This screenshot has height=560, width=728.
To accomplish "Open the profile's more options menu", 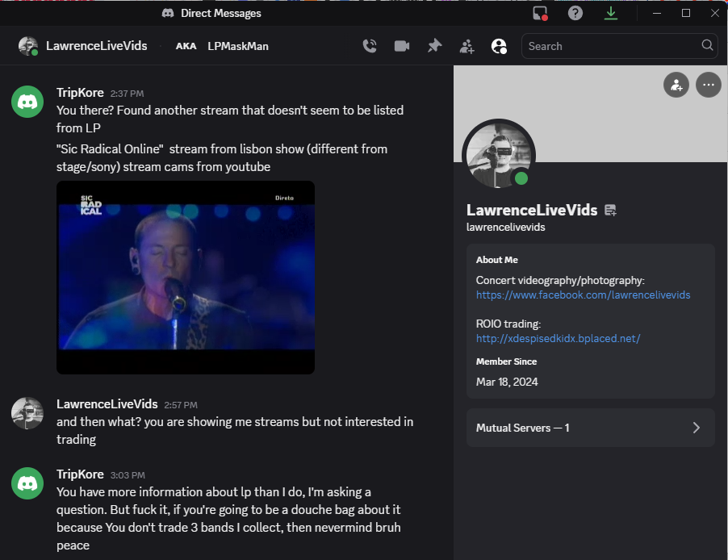I will 708,85.
